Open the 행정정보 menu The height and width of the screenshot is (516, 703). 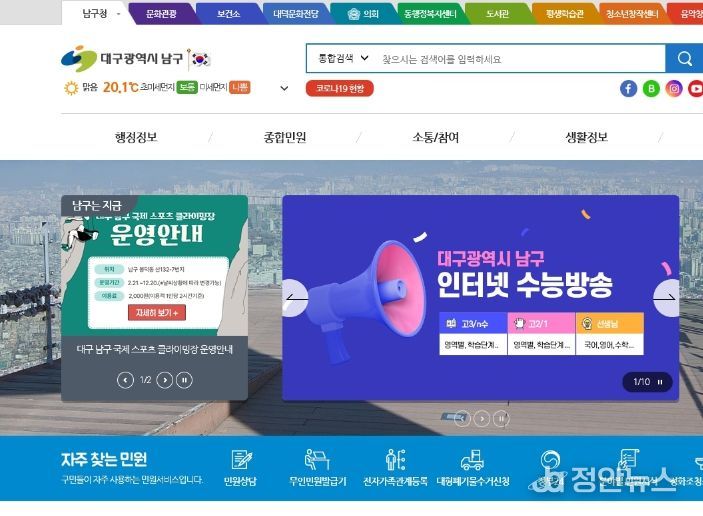pyautogui.click(x=136, y=137)
